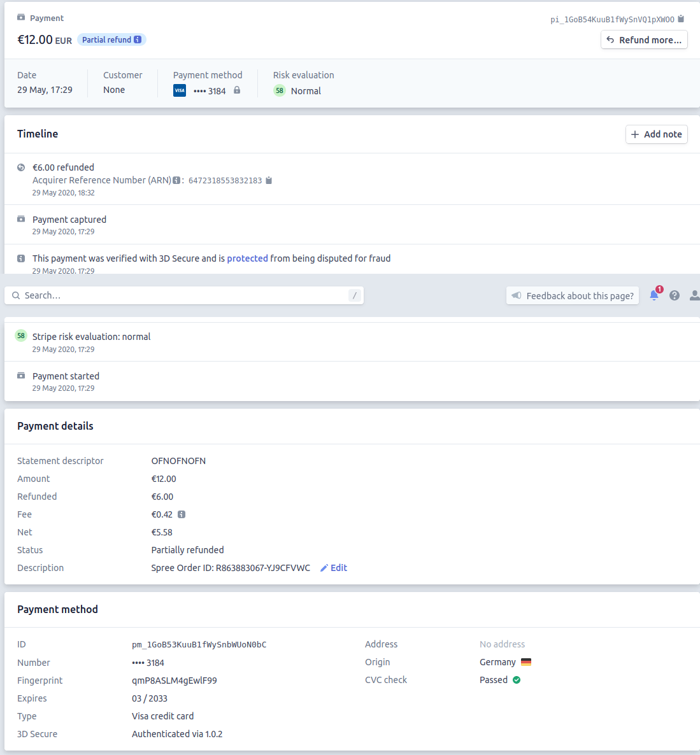Click the €6.00 refunded timeline entry
The image size is (700, 755).
[x=63, y=167]
